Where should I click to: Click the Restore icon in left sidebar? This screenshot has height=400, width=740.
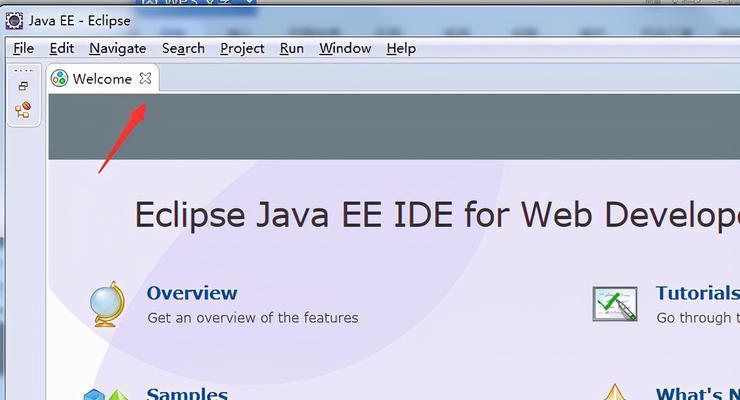coord(23,86)
